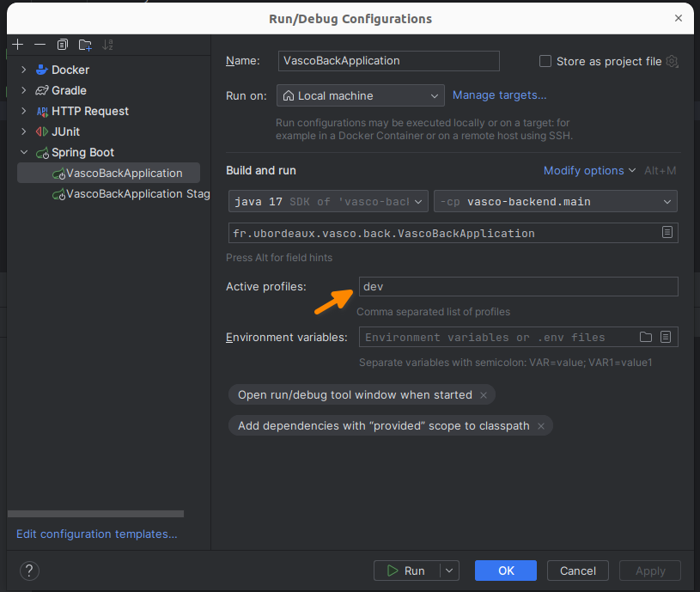The image size is (700, 592).
Task: Remove the selected run configuration
Action: [x=40, y=44]
